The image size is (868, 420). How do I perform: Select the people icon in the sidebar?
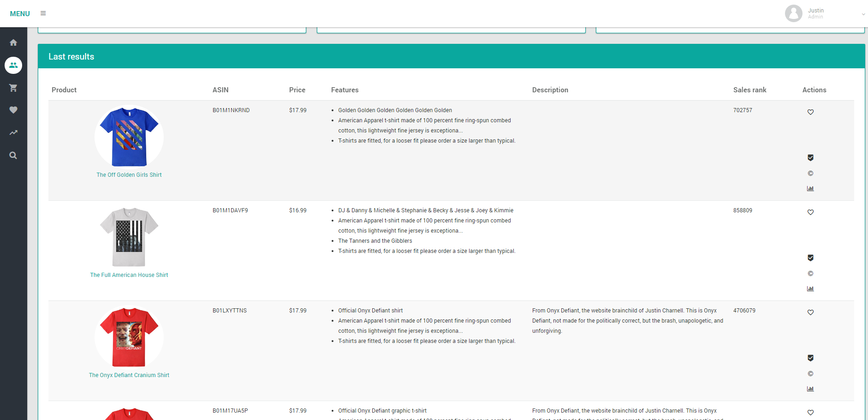[x=13, y=65]
